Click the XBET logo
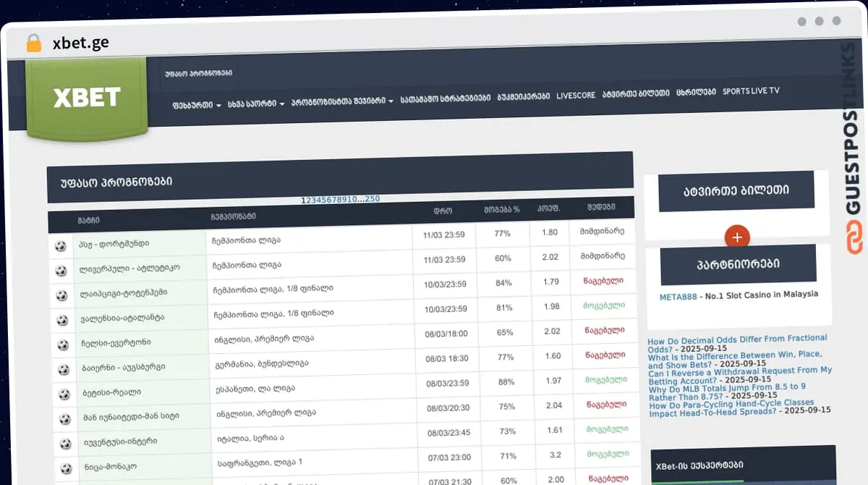Image resolution: width=868 pixels, height=485 pixels. point(85,96)
